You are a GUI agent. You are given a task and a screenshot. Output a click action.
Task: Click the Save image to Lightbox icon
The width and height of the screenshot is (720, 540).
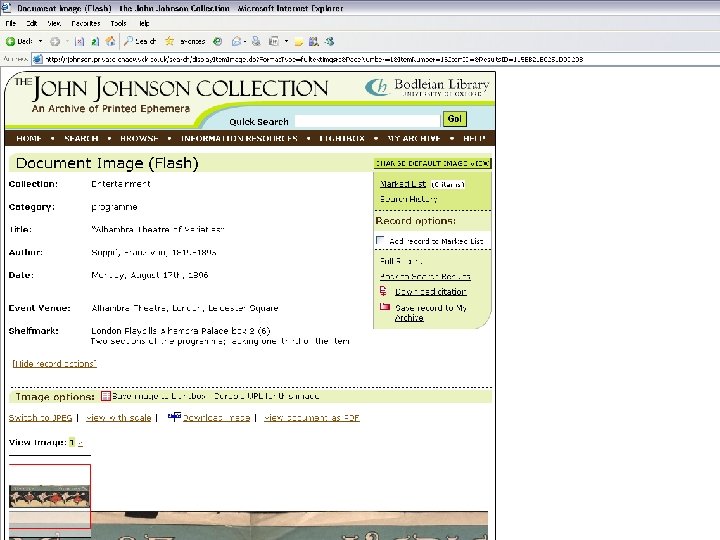[x=106, y=396]
